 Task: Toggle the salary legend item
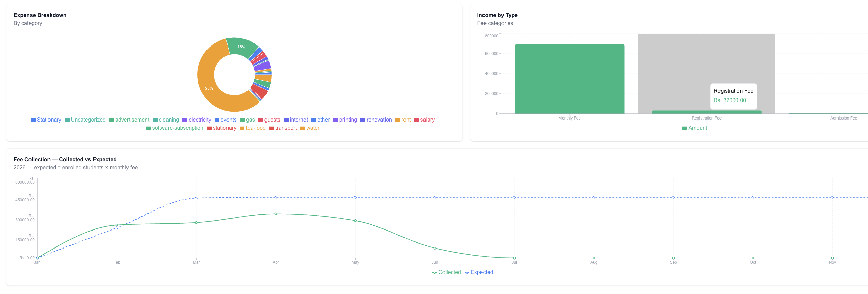(424, 120)
